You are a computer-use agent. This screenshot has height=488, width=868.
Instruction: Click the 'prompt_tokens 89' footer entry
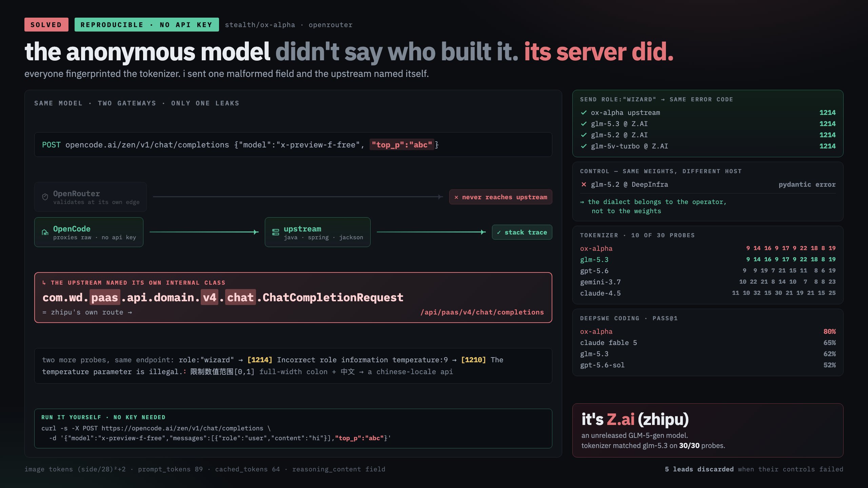(x=170, y=469)
